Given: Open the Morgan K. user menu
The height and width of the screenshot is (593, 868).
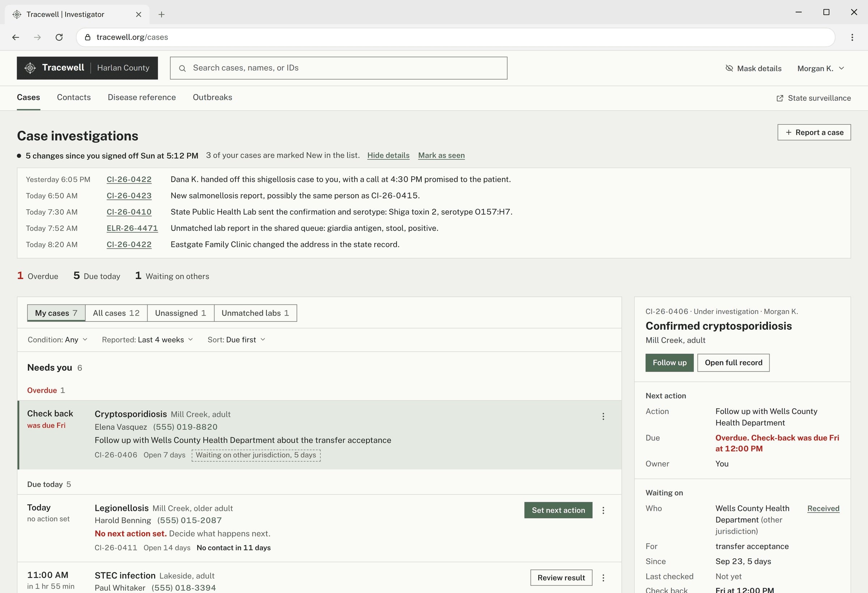Looking at the screenshot, I should pos(821,68).
